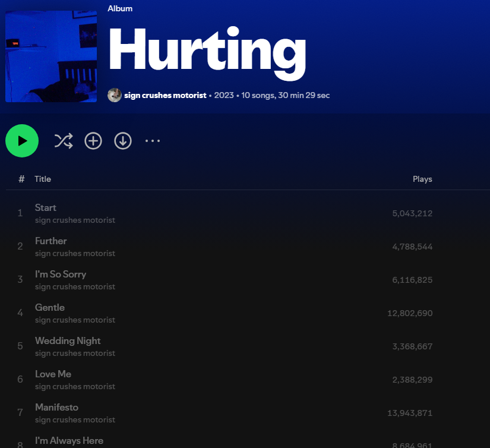Viewport: 490px width, 448px height.
Task: Choose the track Love Me
Action: (x=53, y=374)
